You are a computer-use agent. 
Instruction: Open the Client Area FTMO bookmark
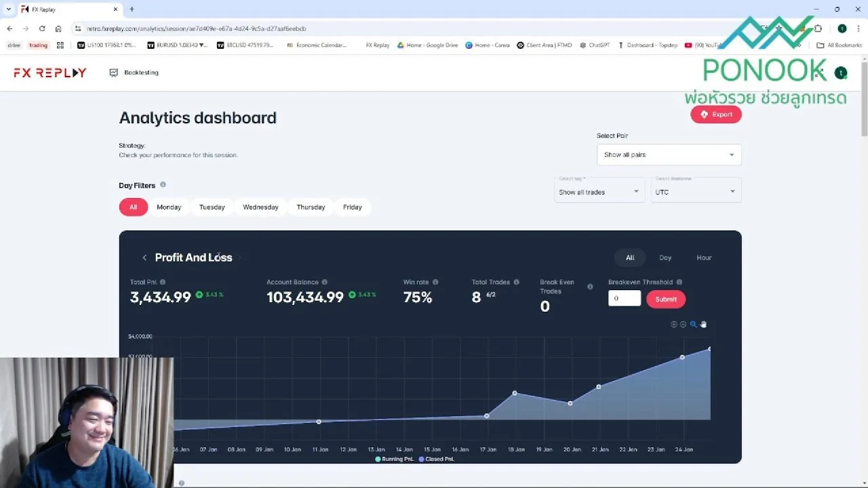coord(545,45)
